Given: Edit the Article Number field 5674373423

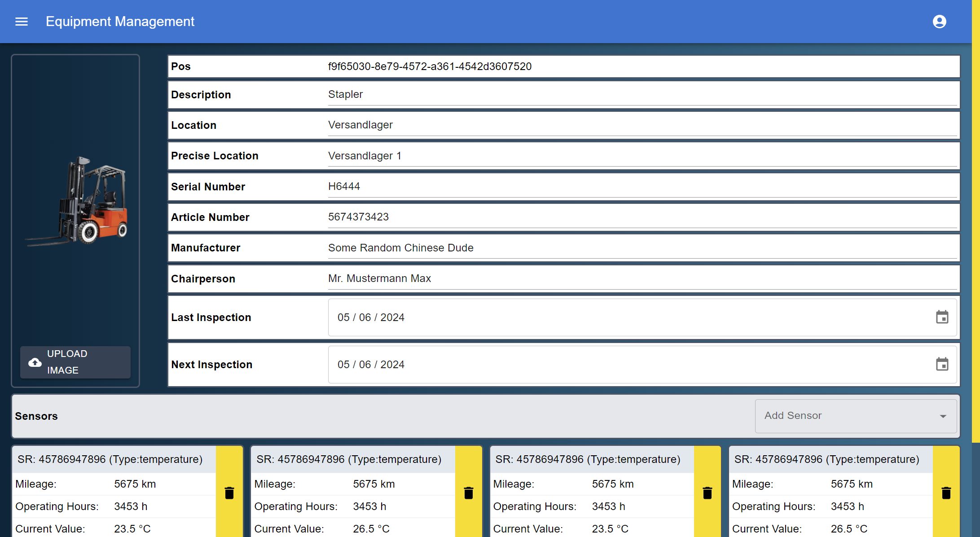Looking at the screenshot, I should [642, 217].
